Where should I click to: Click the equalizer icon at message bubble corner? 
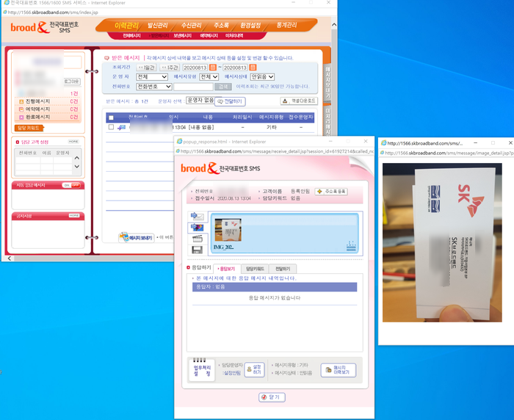351,246
